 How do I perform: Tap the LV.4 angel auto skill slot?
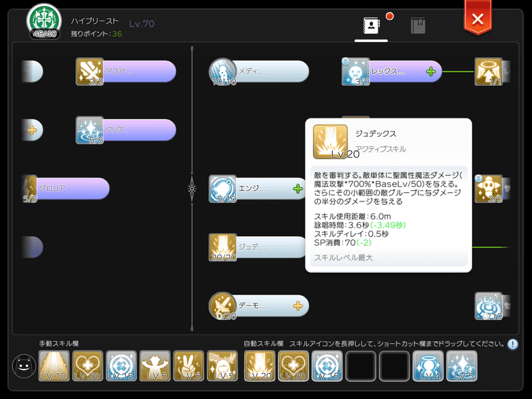(x=428, y=366)
